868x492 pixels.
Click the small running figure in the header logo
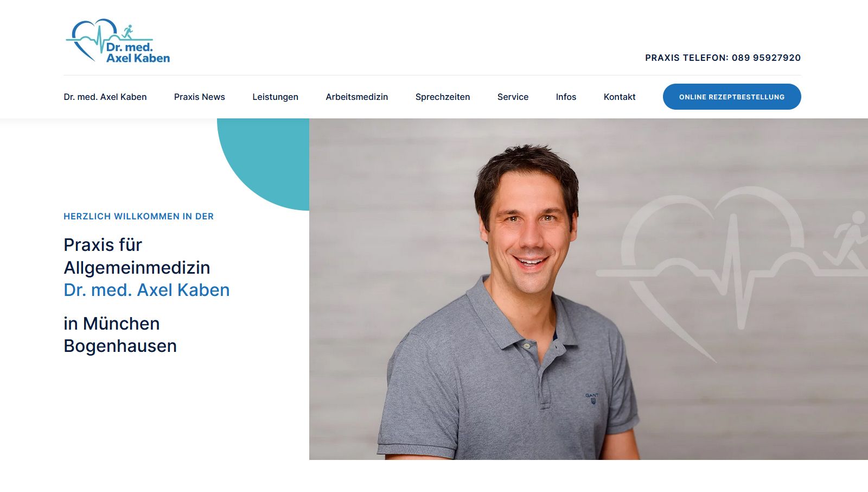[127, 31]
